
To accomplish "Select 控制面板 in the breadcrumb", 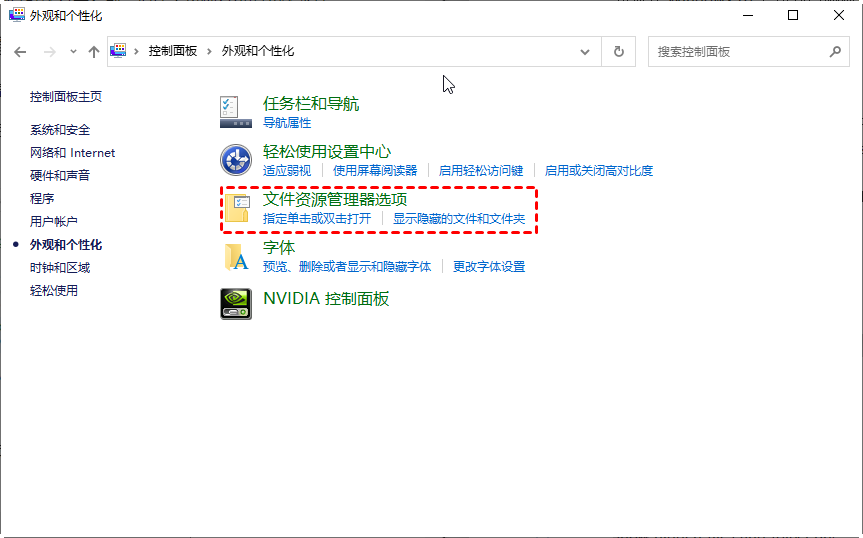I will [173, 51].
